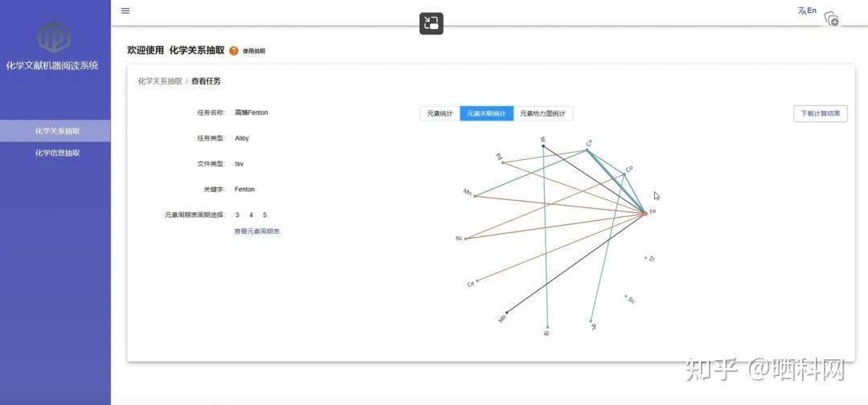Open the 查看元素周期表 link
The image size is (868, 405).
(x=257, y=231)
